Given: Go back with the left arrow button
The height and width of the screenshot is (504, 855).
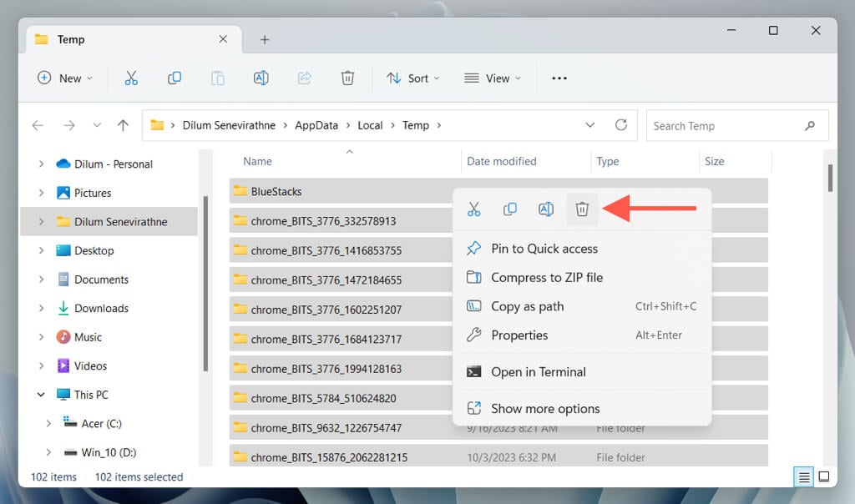Looking at the screenshot, I should pos(38,125).
